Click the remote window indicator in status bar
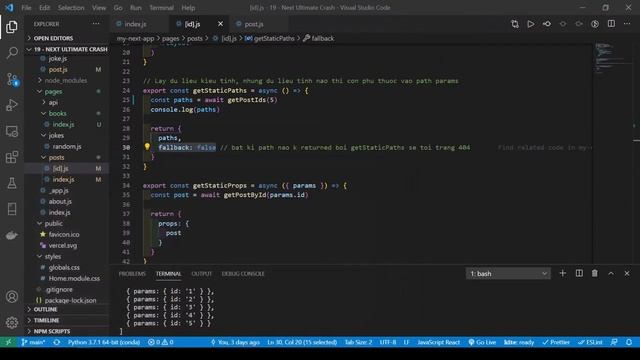Viewport: 640px width, 360px height. [x=9, y=342]
